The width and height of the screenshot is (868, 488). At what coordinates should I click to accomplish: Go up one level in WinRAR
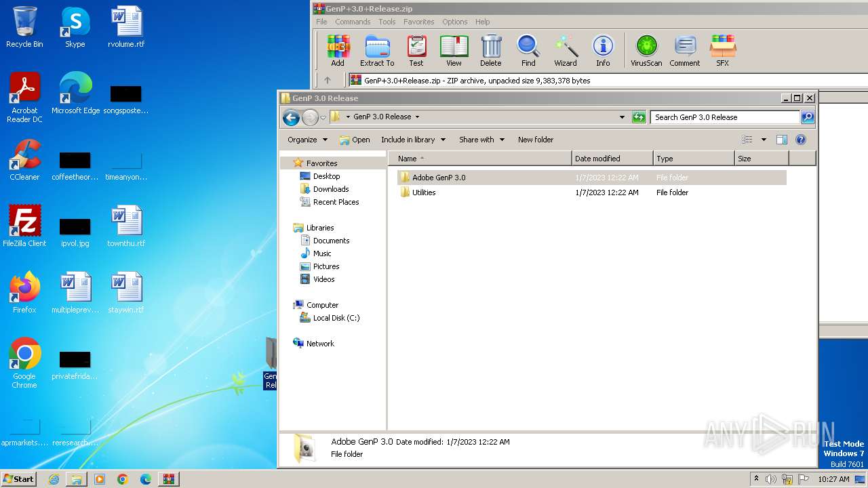[328, 80]
